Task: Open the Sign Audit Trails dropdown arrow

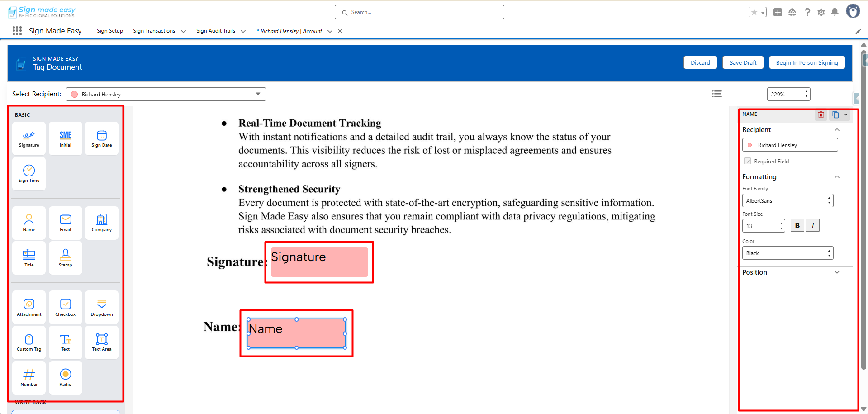Action: pos(243,31)
